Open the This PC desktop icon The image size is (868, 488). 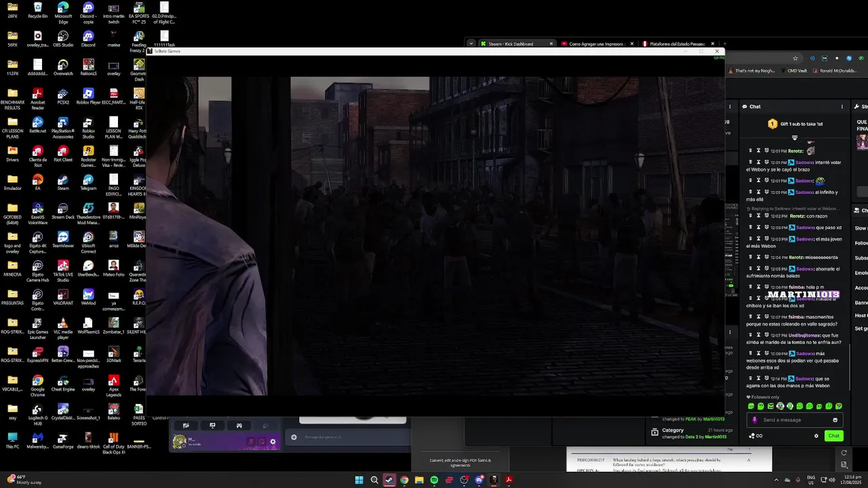[12, 440]
